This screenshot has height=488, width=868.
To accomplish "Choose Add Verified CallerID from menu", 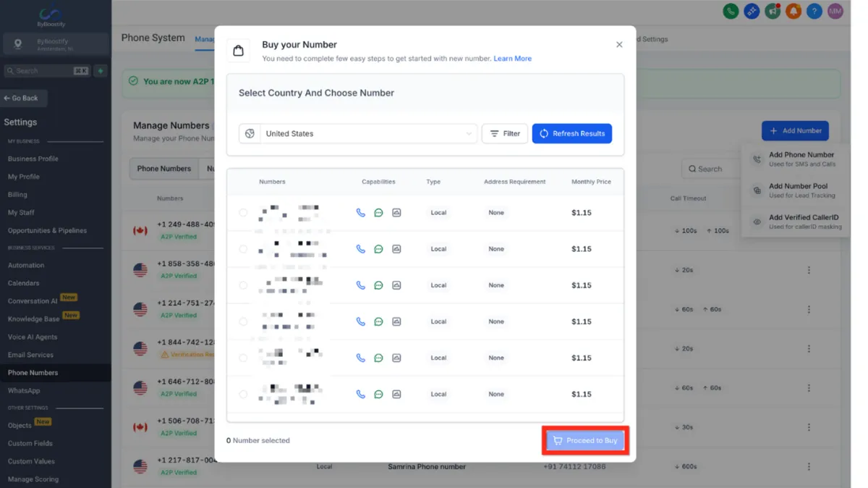I will point(796,222).
